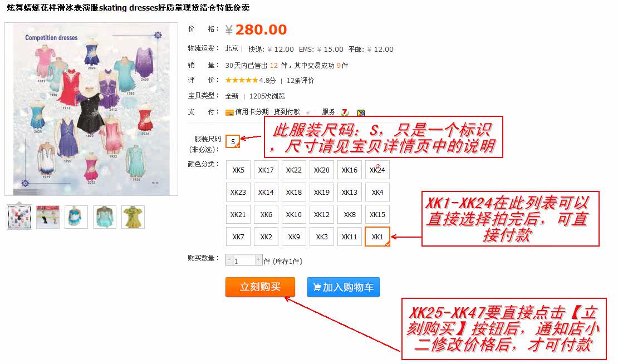This screenshot has width=618, height=364.
Task: Select the XK1 color option
Action: pyautogui.click(x=377, y=237)
